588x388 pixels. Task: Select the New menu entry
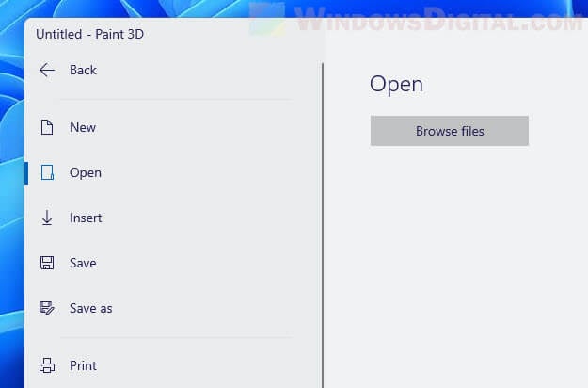coord(83,127)
